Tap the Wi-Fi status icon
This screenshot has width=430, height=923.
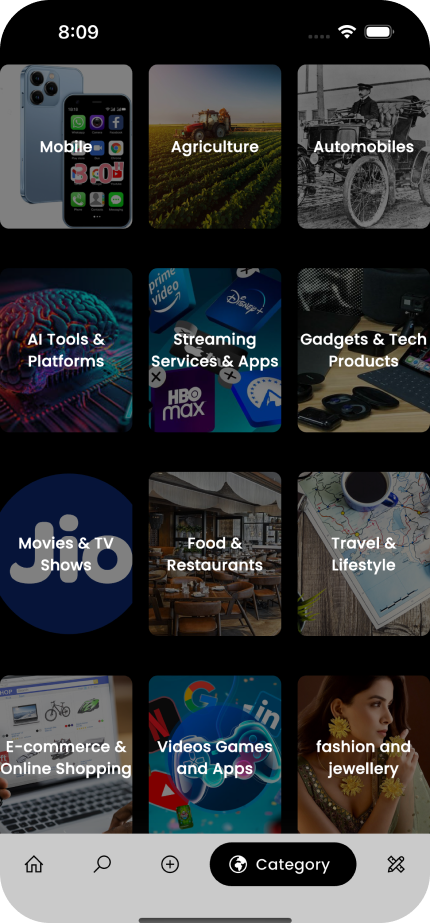click(348, 32)
